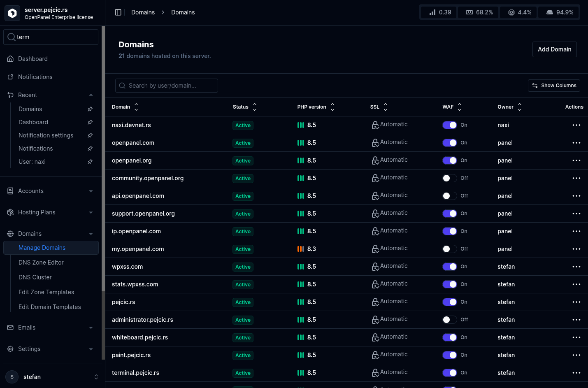Open actions menu for pejcic.rs
This screenshot has width=588, height=388.
[x=576, y=302]
